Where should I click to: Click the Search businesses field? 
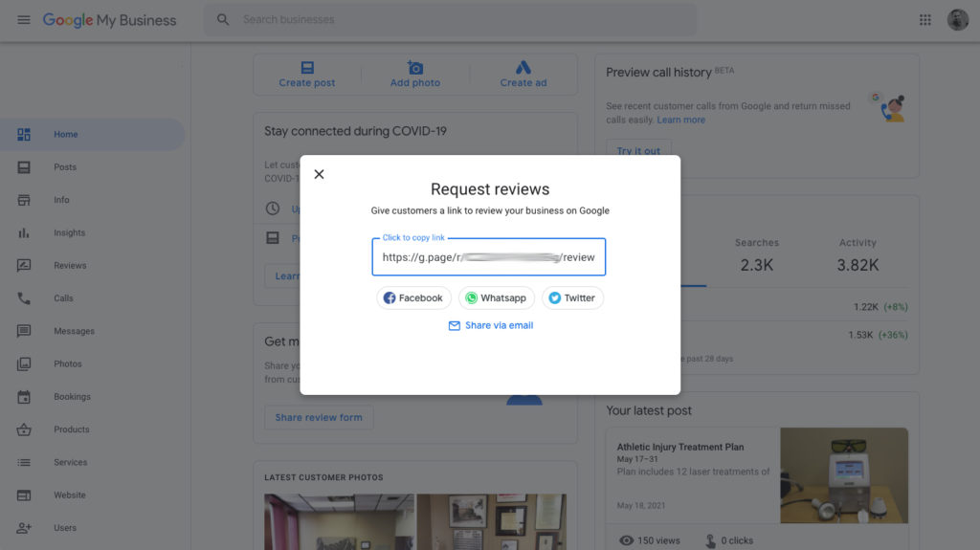(x=450, y=20)
